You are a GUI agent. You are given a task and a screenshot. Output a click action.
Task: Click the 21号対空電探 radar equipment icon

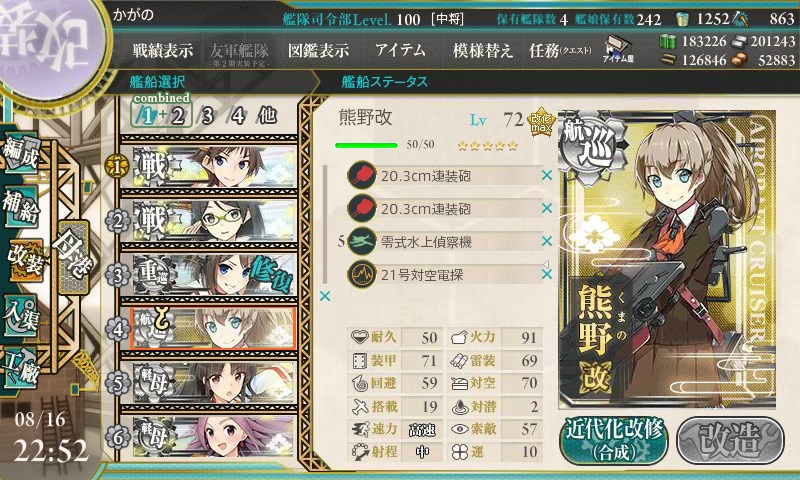tap(362, 274)
